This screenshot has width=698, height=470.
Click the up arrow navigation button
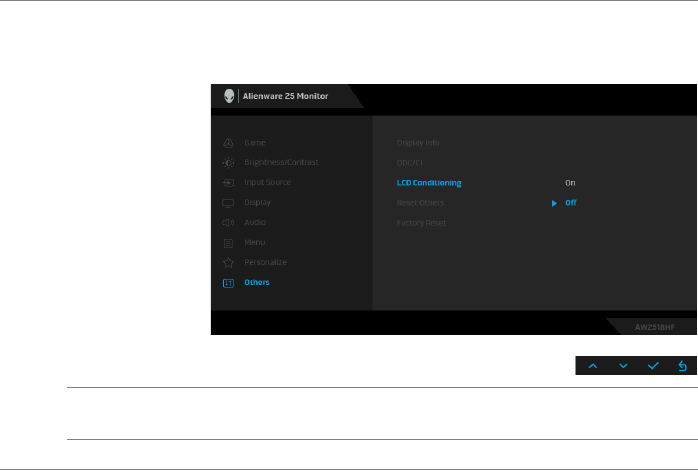(x=592, y=366)
